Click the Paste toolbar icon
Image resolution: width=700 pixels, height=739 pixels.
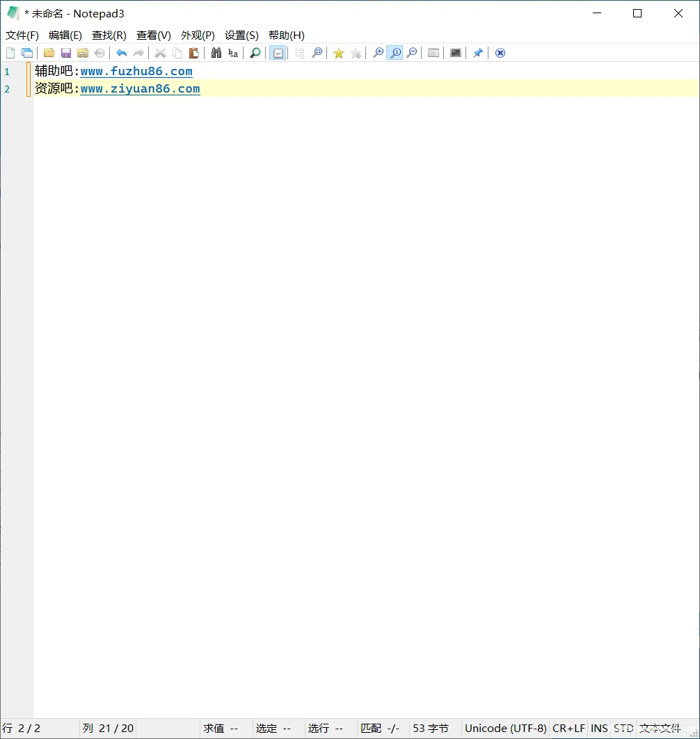tap(194, 53)
